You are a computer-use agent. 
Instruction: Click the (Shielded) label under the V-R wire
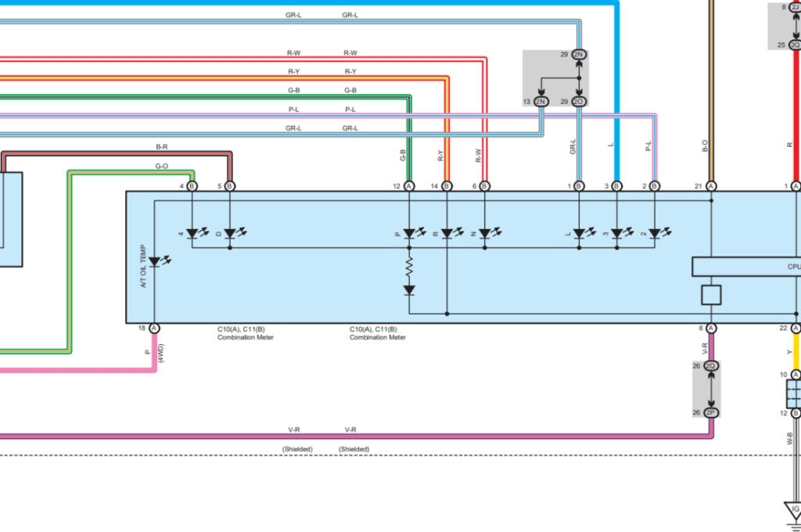click(354, 449)
